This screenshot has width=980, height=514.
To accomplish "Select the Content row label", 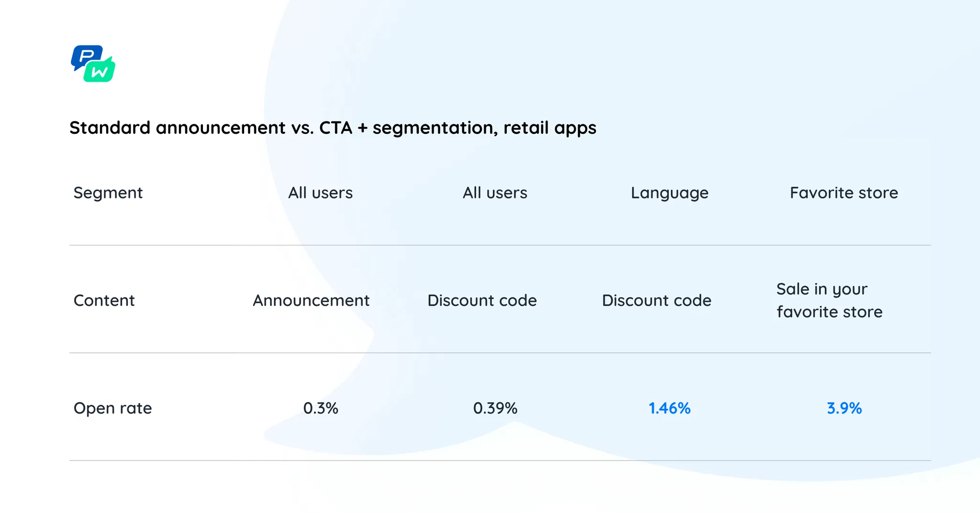I will [x=104, y=300].
